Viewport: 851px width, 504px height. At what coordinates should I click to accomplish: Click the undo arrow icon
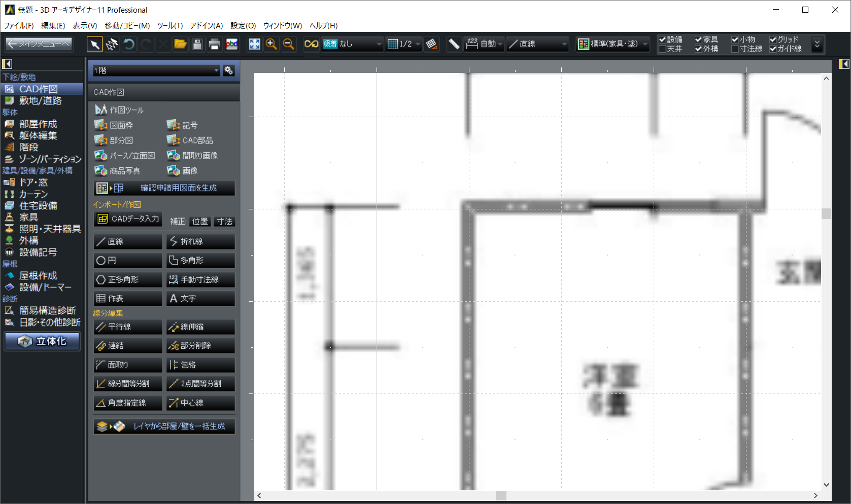coord(129,44)
